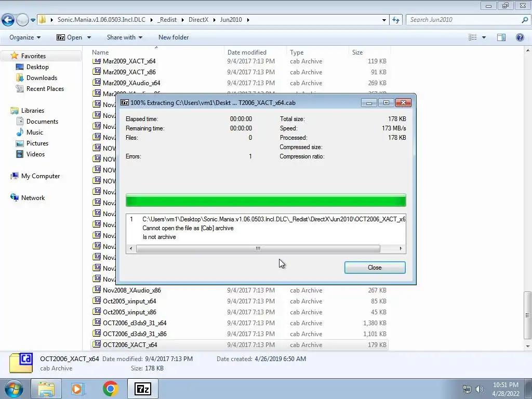Launch Windows Media Player from taskbar
The width and height of the screenshot is (532, 399).
click(78, 389)
